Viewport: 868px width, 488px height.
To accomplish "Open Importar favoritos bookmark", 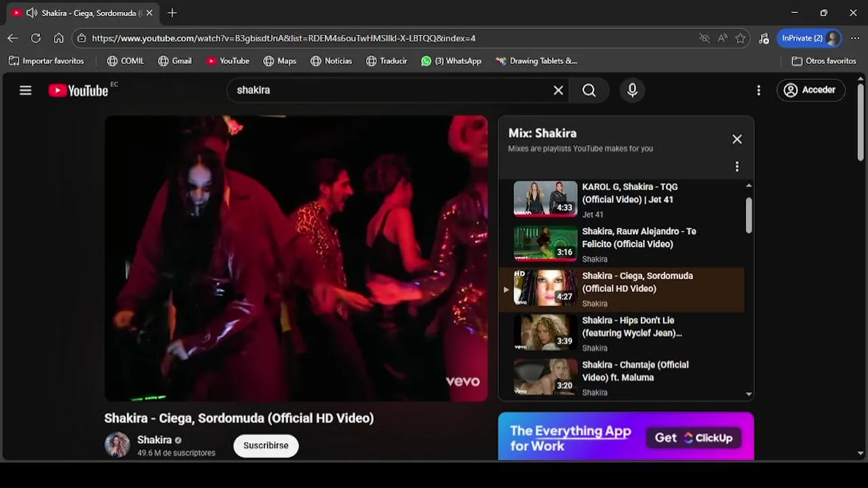I will click(46, 61).
